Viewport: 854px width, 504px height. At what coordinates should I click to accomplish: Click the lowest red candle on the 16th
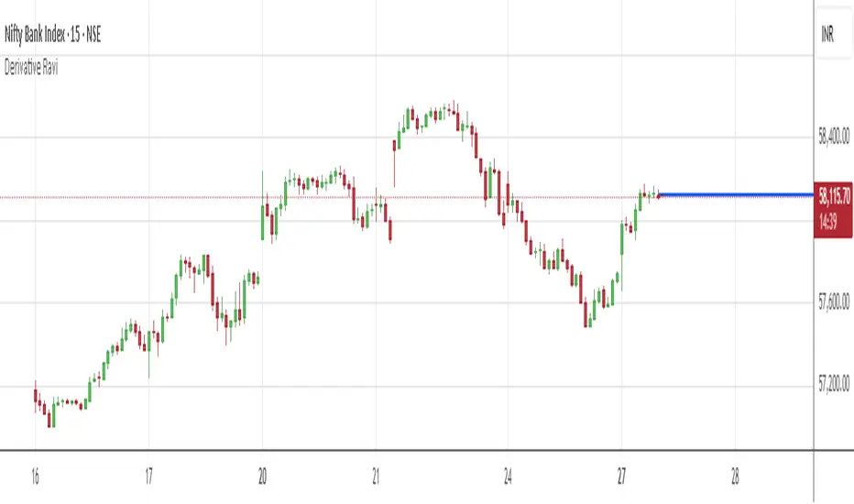[x=48, y=418]
